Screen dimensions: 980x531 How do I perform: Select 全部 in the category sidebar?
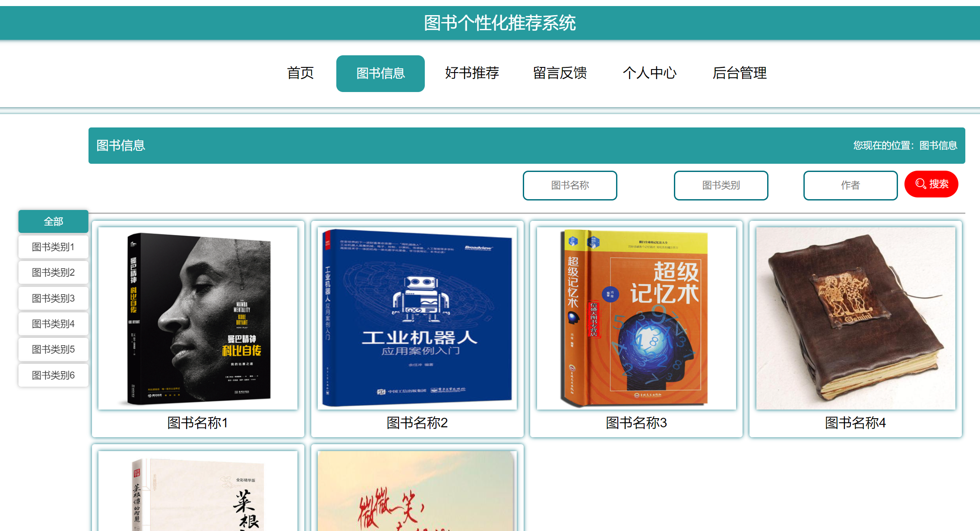tap(53, 221)
